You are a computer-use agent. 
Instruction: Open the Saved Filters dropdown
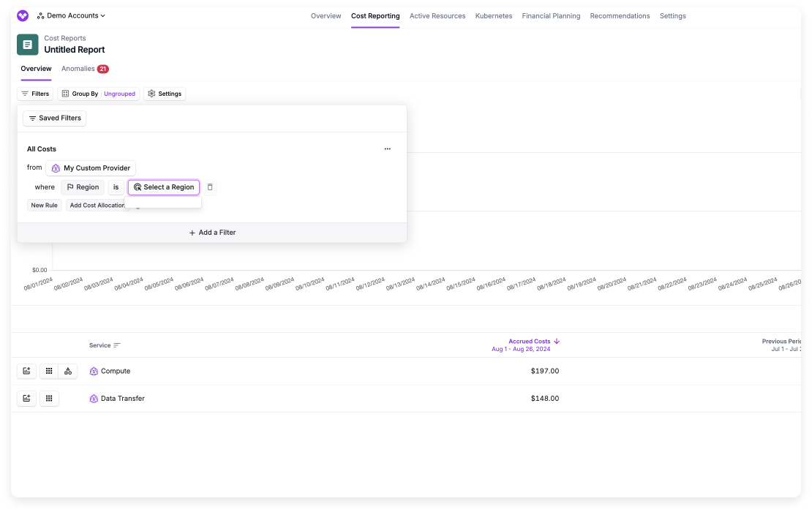[x=54, y=118]
